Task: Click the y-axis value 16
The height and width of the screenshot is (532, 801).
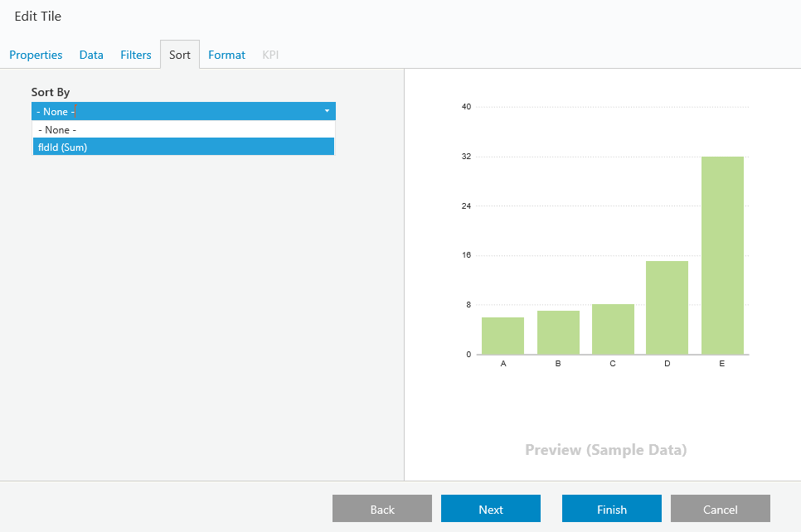Action: 466,254
